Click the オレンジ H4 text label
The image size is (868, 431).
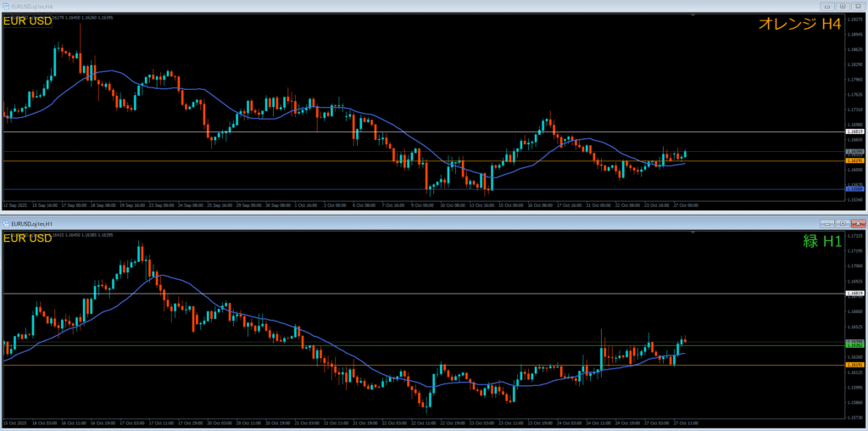point(798,25)
